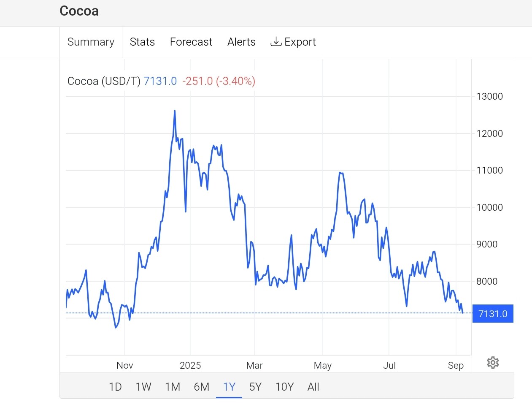This screenshot has height=405, width=532.
Task: Click the Export download icon
Action: point(276,41)
